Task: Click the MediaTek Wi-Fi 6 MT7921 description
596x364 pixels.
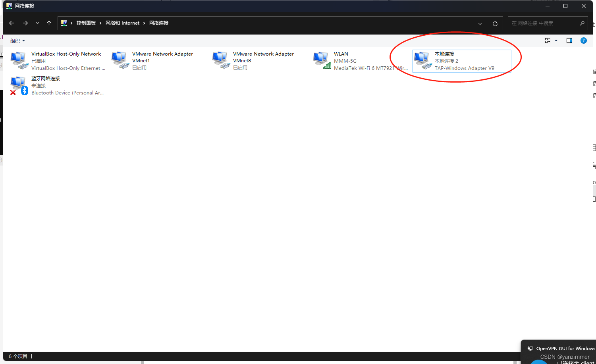Action: pos(371,68)
